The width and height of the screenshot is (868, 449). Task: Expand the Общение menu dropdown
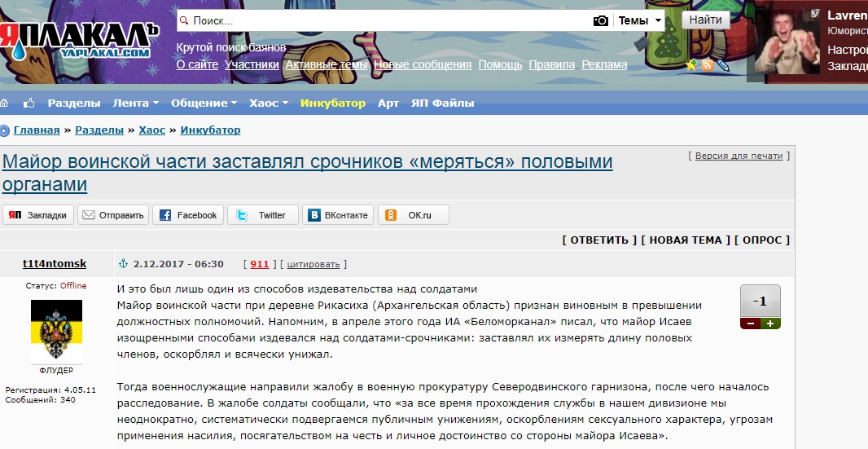click(204, 103)
